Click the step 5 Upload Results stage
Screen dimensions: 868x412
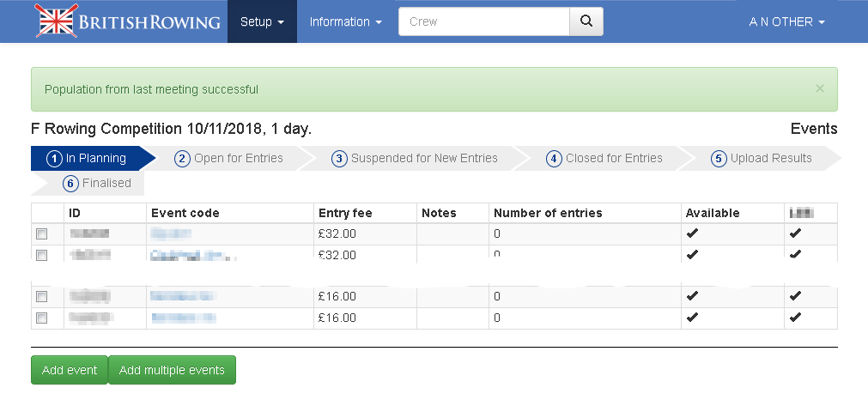(762, 158)
